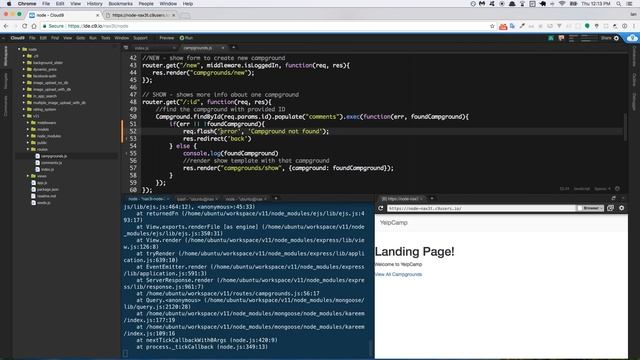Collapse the node root folder
The image size is (640, 360).
(x=19, y=49)
